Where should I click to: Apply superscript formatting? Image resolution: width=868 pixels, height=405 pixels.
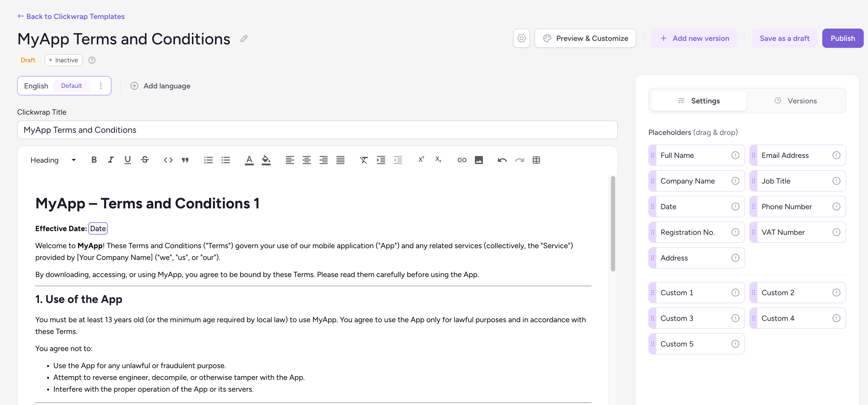421,160
